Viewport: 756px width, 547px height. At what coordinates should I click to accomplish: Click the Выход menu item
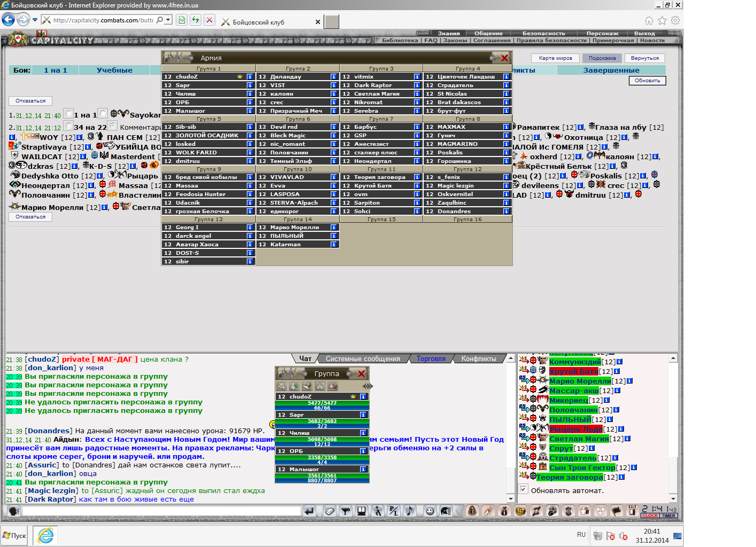click(x=644, y=33)
